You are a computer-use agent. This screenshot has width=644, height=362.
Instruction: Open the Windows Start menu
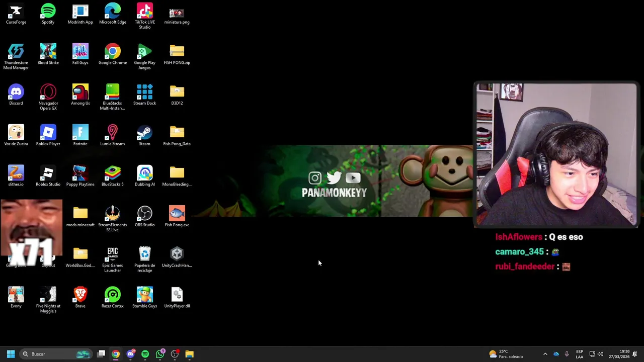[11, 354]
